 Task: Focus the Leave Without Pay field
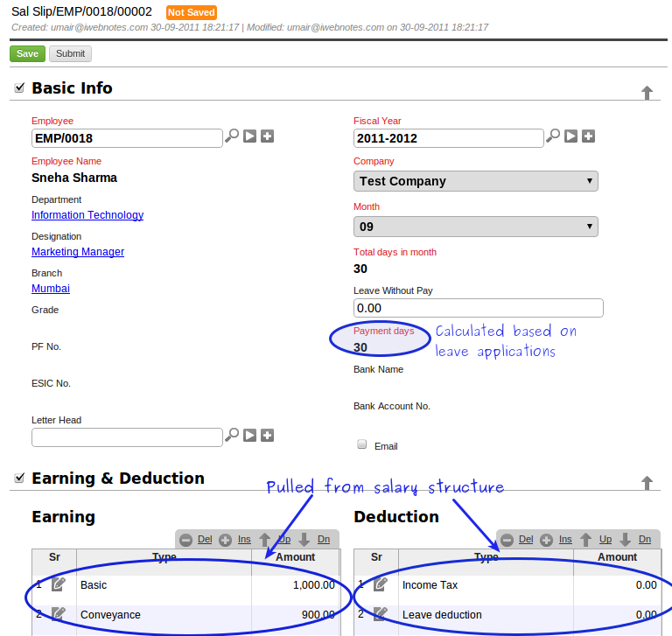point(479,308)
